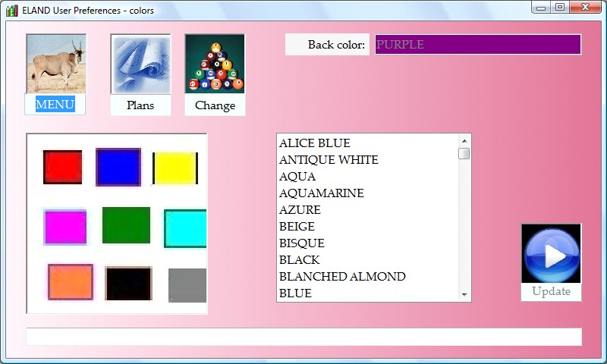The image size is (607, 364).
Task: Select the black color swatch
Action: pyautogui.click(x=128, y=284)
